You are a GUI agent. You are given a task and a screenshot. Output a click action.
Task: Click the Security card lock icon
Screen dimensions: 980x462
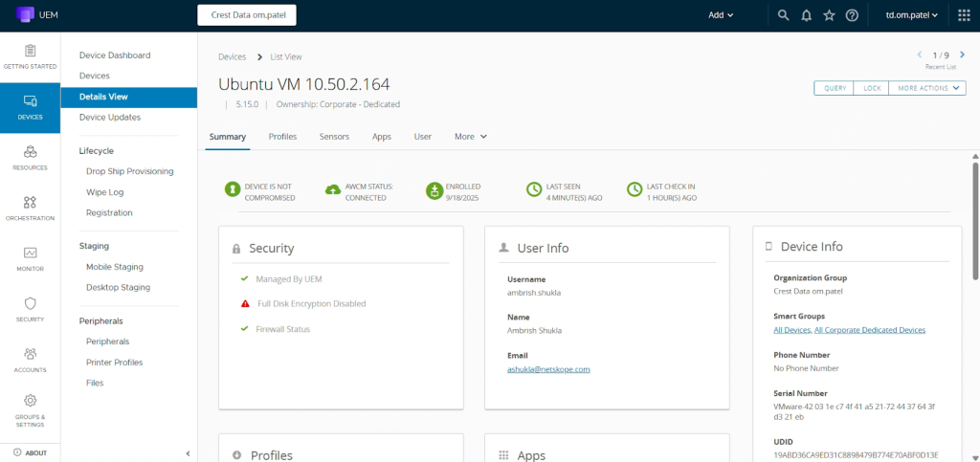pyautogui.click(x=236, y=249)
